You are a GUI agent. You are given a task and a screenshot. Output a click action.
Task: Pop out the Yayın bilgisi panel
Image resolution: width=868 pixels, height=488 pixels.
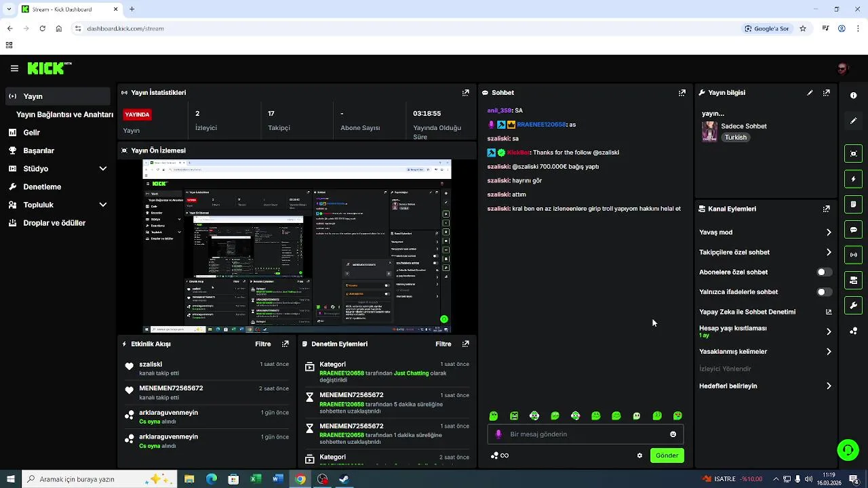[826, 93]
